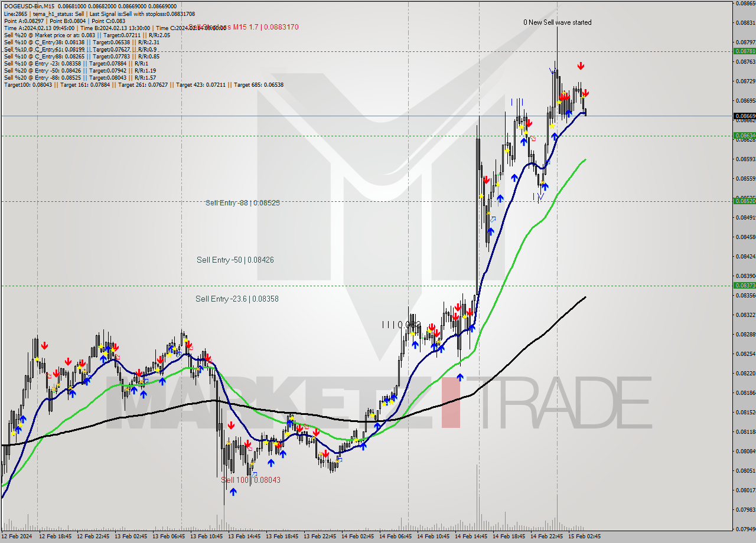The width and height of the screenshot is (756, 543).
Task: Select the 0.08797 price axis value
Action: pyautogui.click(x=745, y=42)
